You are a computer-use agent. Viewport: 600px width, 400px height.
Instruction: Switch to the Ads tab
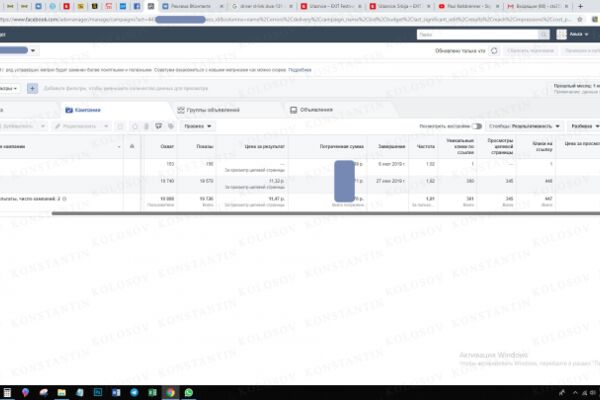coord(311,110)
